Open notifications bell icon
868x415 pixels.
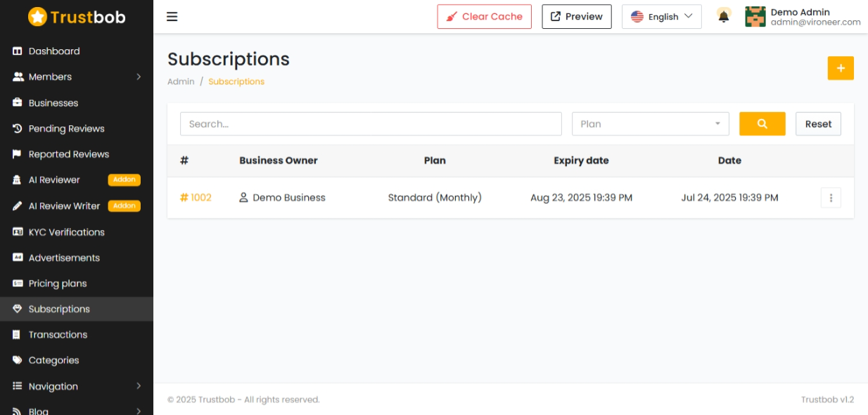pyautogui.click(x=724, y=16)
